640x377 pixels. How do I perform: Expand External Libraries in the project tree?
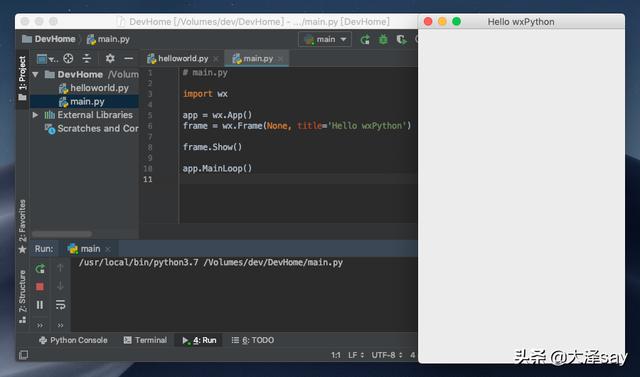point(36,115)
